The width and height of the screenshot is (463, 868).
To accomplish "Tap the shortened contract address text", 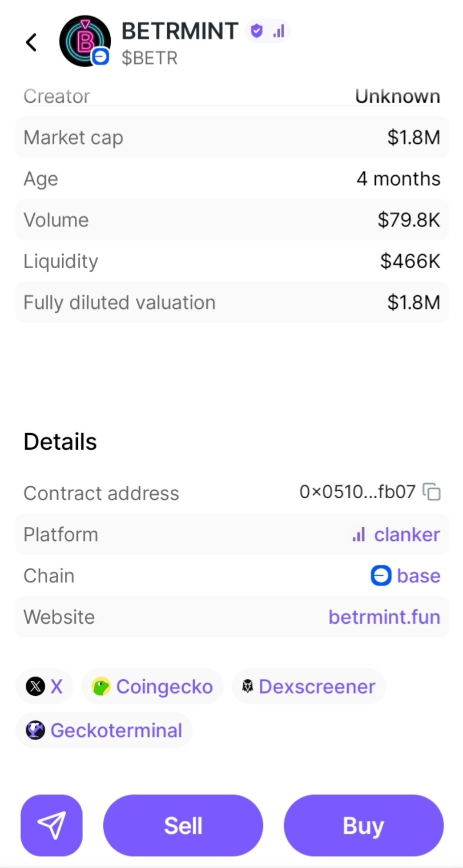I will (357, 492).
